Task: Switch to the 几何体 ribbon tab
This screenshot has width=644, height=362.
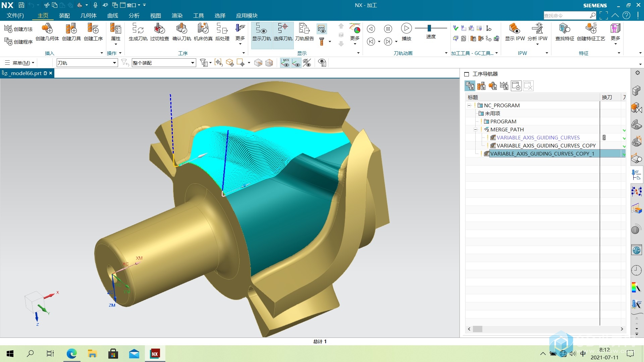Action: pyautogui.click(x=89, y=15)
